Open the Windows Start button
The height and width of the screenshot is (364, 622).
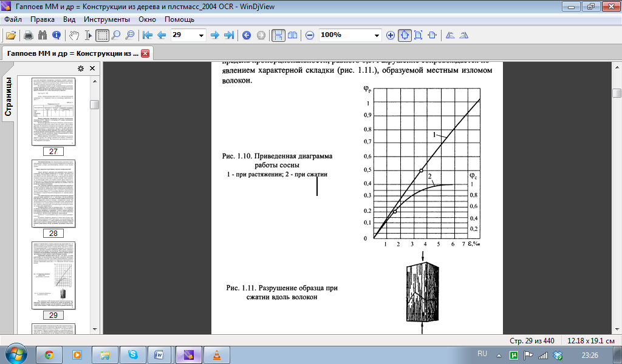point(16,354)
